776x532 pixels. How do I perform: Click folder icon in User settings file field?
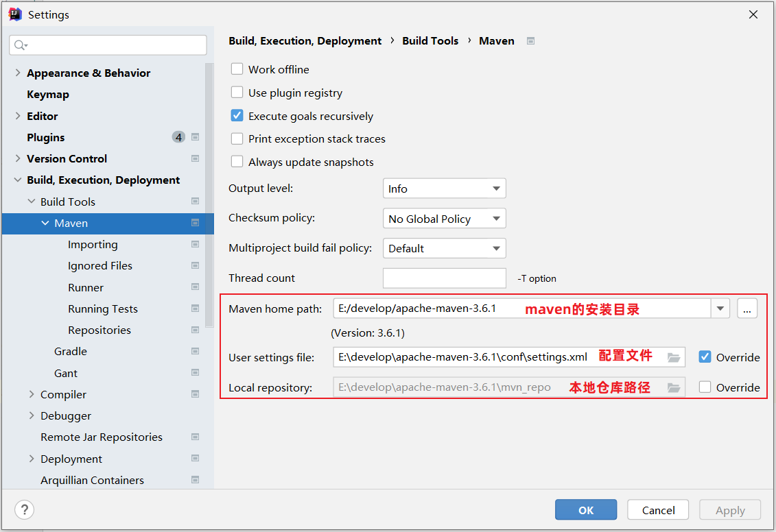(x=673, y=357)
